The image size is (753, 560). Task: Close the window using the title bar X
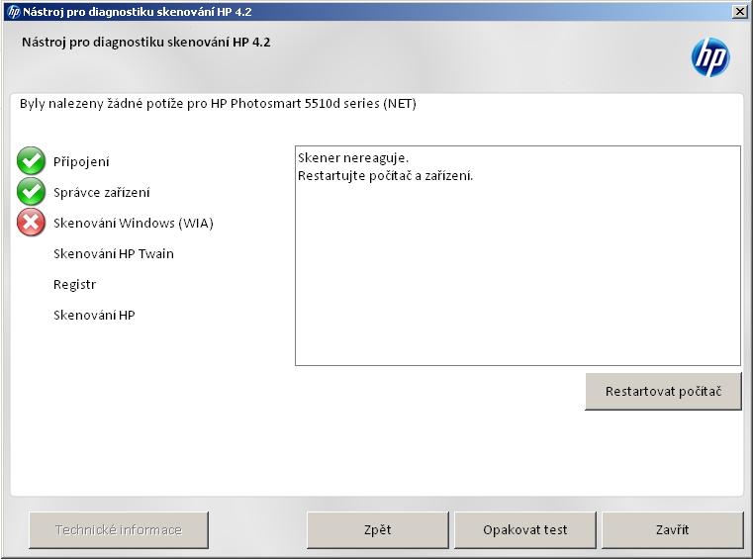pyautogui.click(x=740, y=12)
